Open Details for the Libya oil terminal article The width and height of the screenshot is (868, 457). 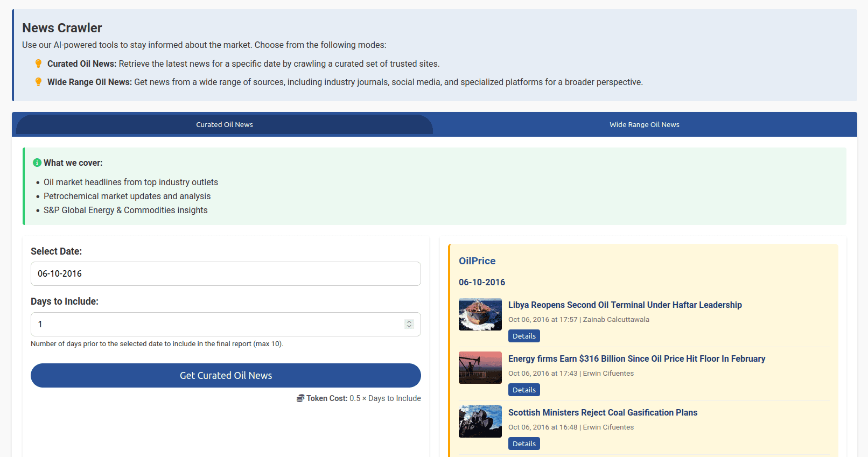pyautogui.click(x=524, y=336)
